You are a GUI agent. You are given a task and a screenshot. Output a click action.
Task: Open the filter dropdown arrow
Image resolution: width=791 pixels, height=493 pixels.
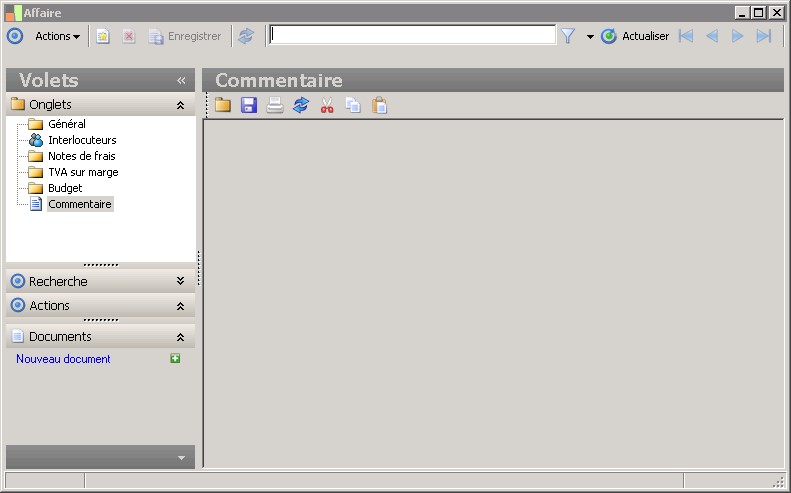[x=590, y=36]
